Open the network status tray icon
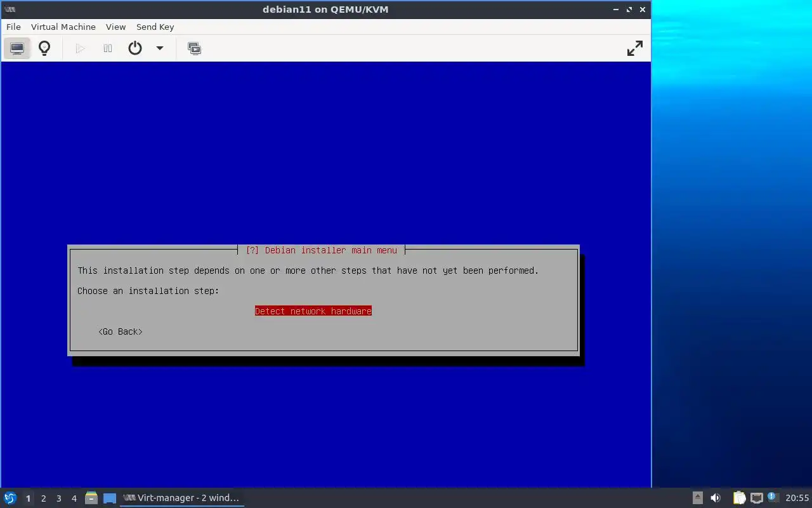812x508 pixels. pyautogui.click(x=756, y=498)
